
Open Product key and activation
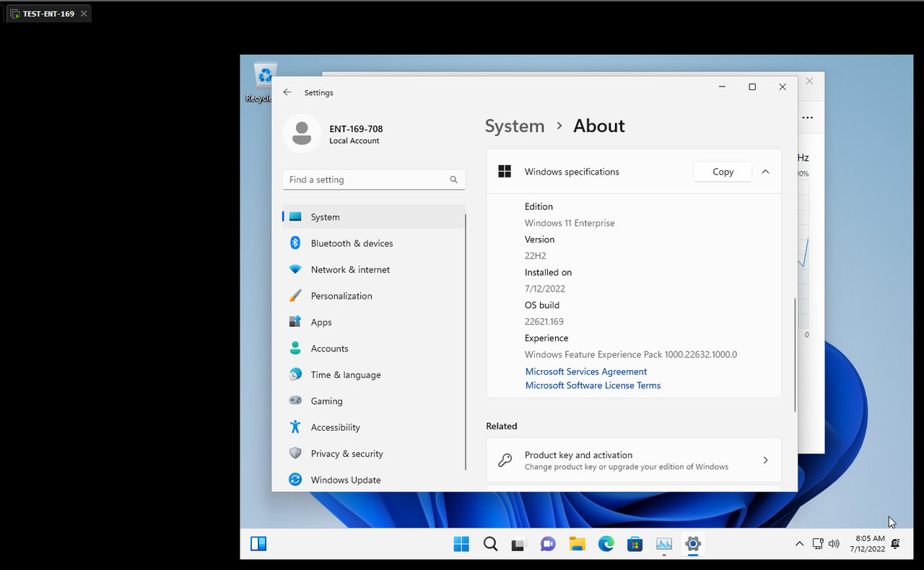(x=634, y=460)
